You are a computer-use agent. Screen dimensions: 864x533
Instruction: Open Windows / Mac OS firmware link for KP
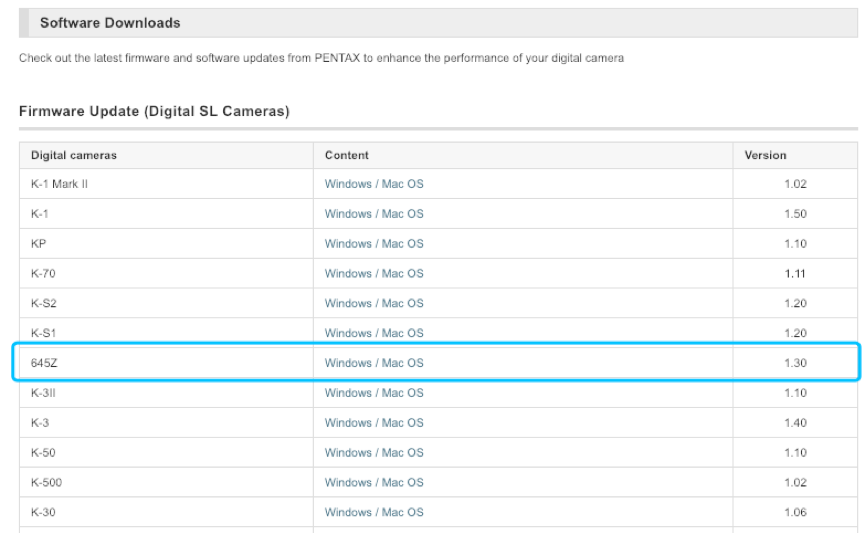[x=374, y=244]
